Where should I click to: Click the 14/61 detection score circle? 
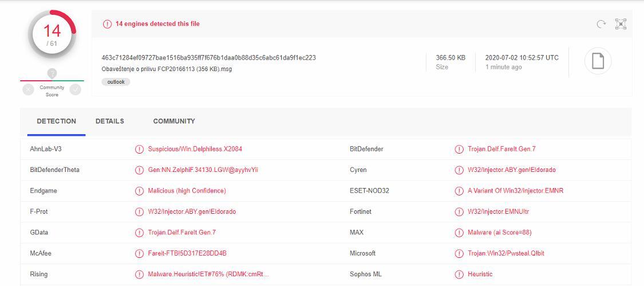tap(52, 34)
